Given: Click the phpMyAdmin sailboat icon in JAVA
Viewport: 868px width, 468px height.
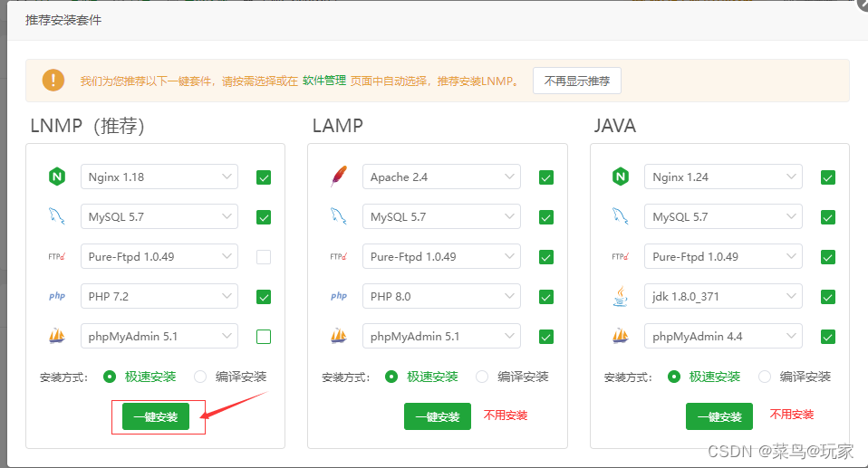Looking at the screenshot, I should pos(621,336).
